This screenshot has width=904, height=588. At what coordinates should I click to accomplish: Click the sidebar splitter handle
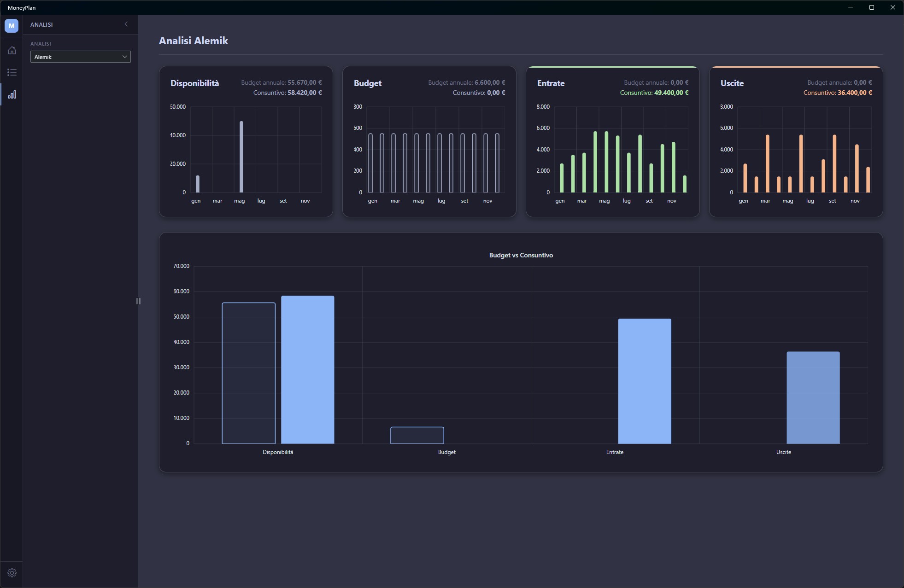(138, 301)
